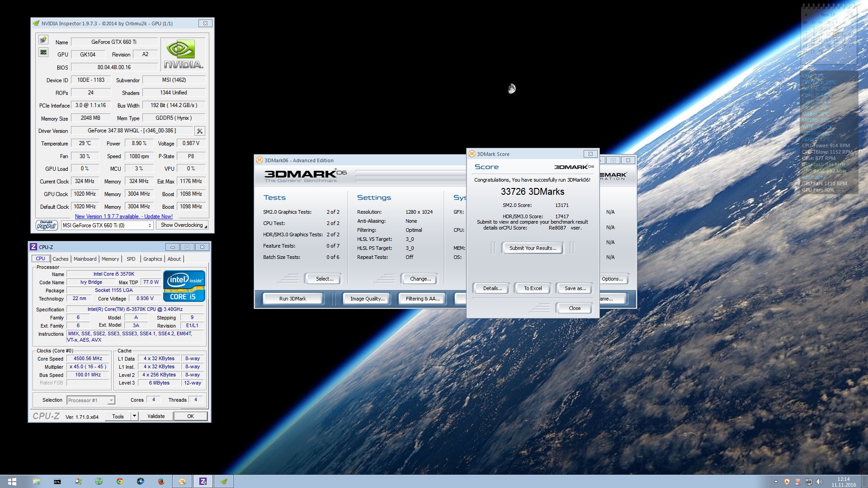This screenshot has width=868, height=488.
Task: Show hidden tray icons arrow
Action: (x=776, y=482)
